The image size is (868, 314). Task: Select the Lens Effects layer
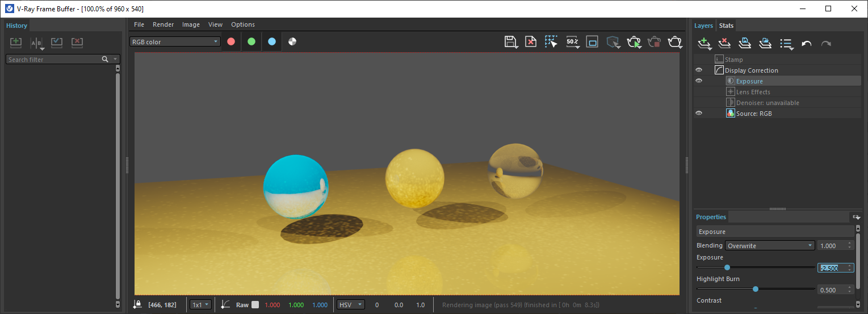coord(753,92)
